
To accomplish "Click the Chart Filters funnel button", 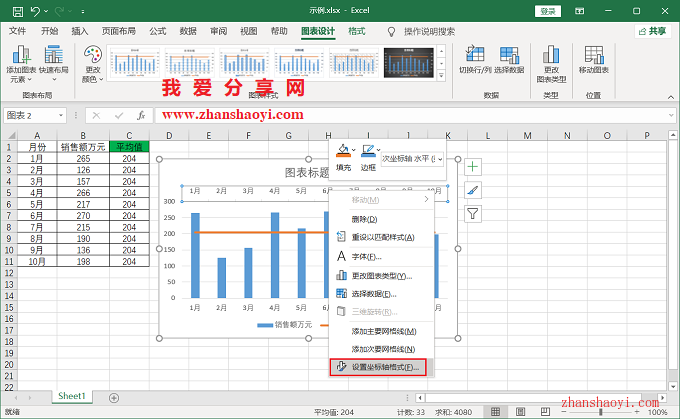I will tap(473, 213).
